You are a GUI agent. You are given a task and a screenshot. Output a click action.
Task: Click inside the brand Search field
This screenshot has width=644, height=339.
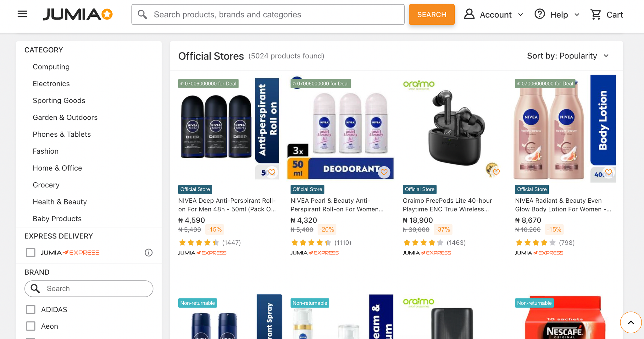(x=89, y=288)
